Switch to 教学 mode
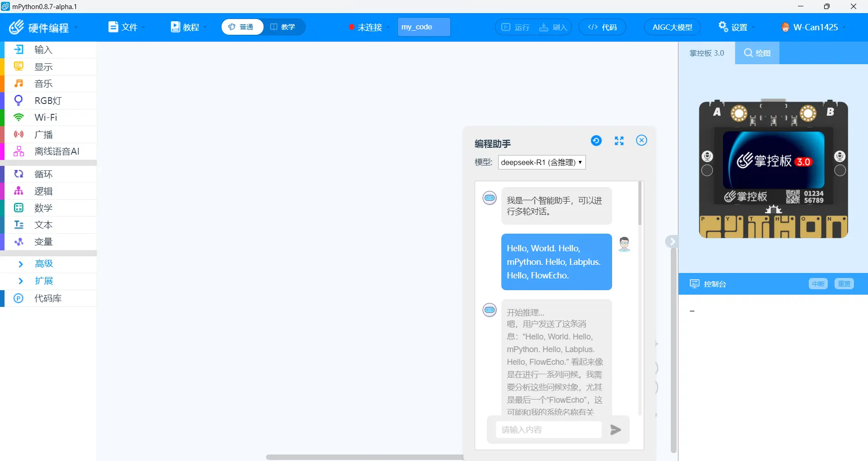The image size is (868, 461). click(x=283, y=27)
